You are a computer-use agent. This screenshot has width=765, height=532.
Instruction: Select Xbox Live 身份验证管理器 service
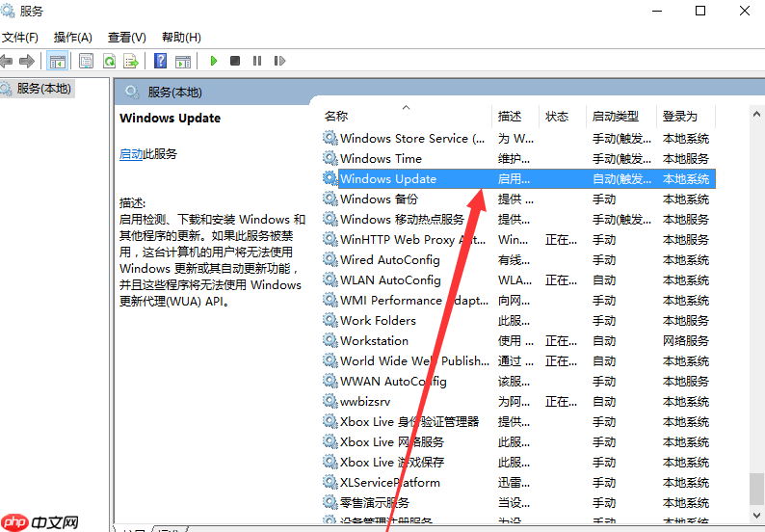point(518,422)
